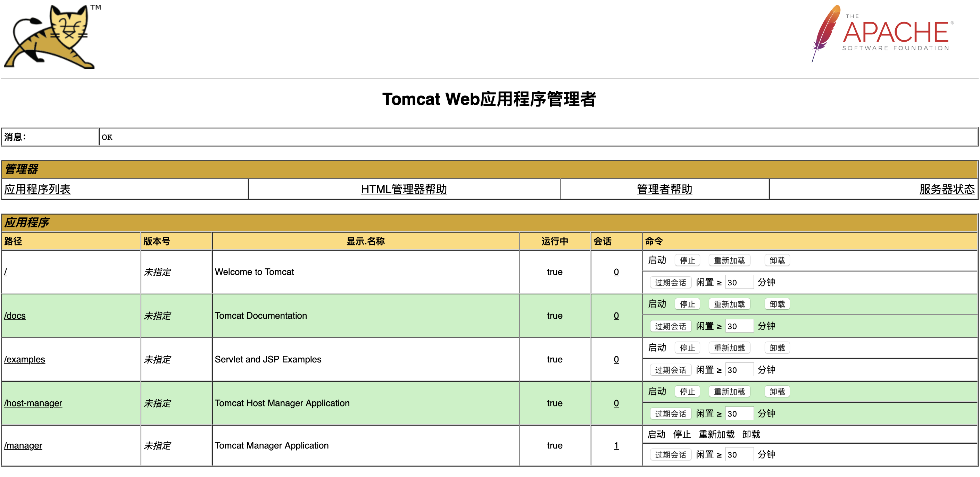Click the 显示.名称 column header
The width and height of the screenshot is (980, 477).
[366, 241]
